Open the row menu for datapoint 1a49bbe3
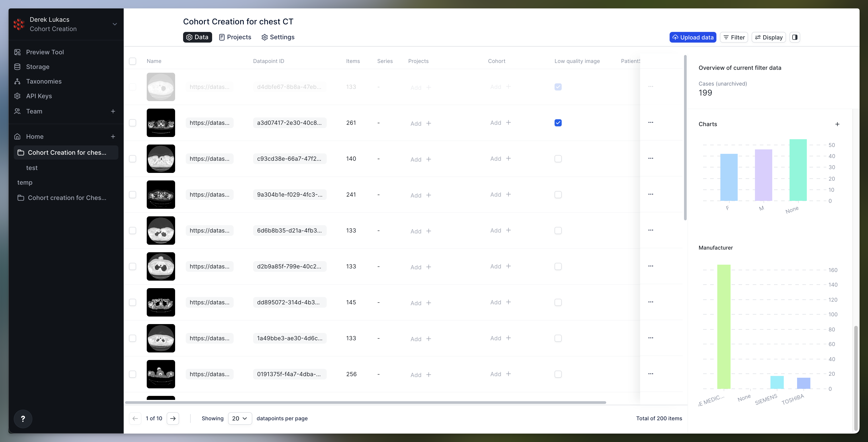868x442 pixels. 651,338
